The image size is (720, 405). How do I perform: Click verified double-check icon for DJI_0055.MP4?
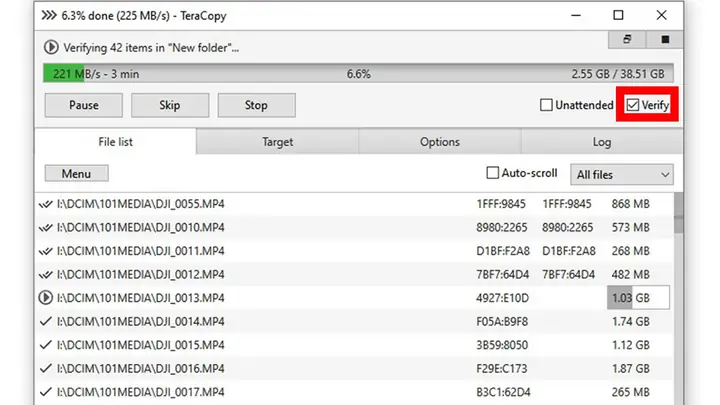[x=45, y=204]
